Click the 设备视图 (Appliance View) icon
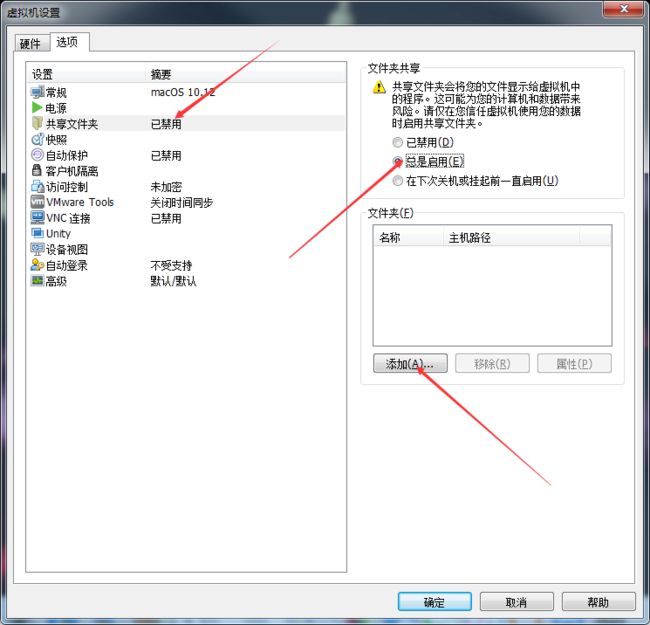Image resolution: width=650 pixels, height=625 pixels. (37, 249)
